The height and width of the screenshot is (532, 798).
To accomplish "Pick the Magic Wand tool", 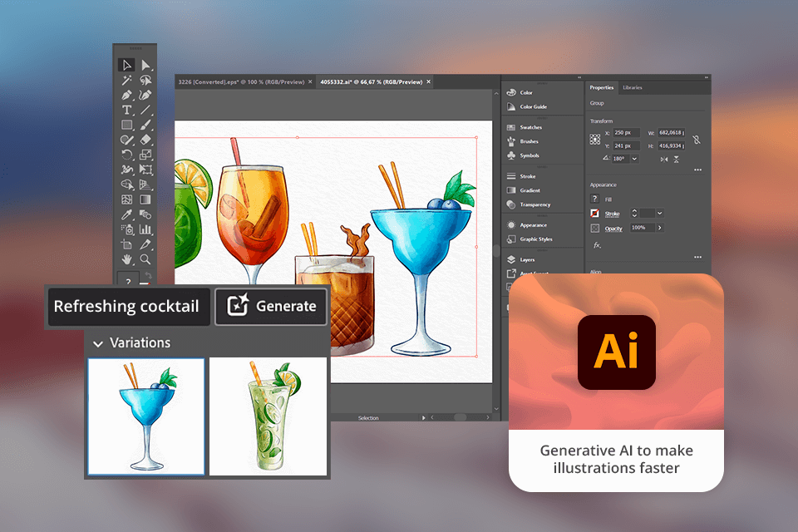I will (126, 80).
